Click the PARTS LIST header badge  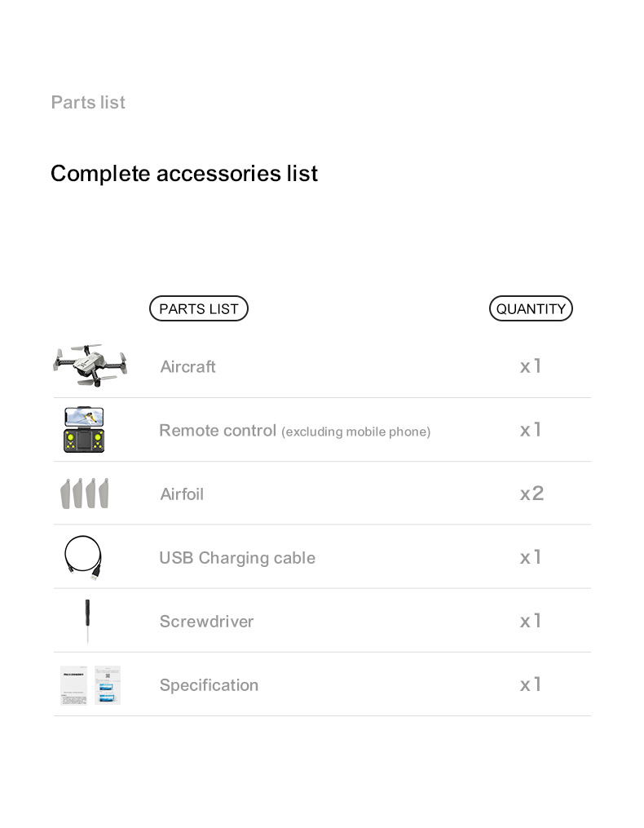tap(199, 308)
